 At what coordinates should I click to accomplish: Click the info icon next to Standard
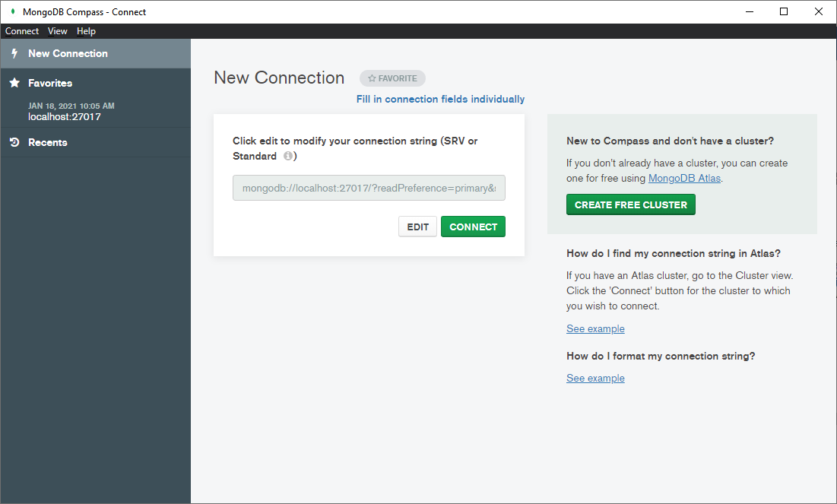click(x=288, y=157)
